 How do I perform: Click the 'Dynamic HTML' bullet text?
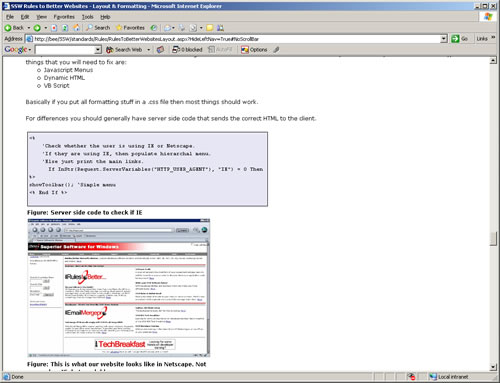[64, 78]
